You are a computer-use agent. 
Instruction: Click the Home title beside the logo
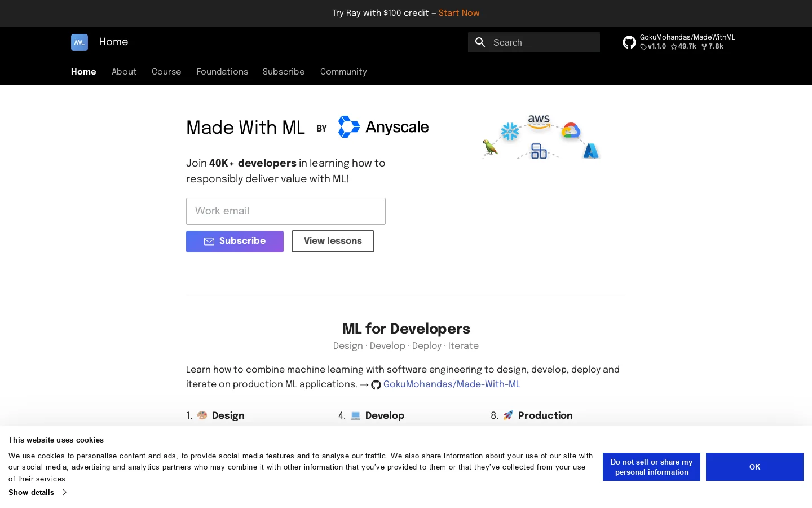tap(113, 42)
